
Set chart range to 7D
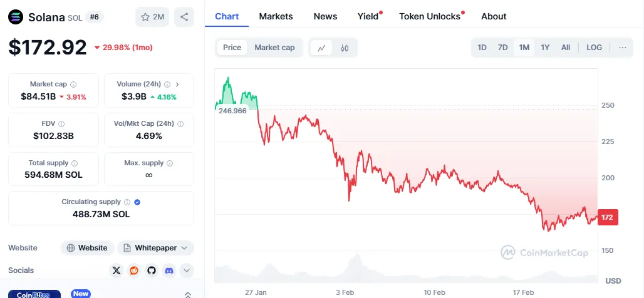coord(502,48)
